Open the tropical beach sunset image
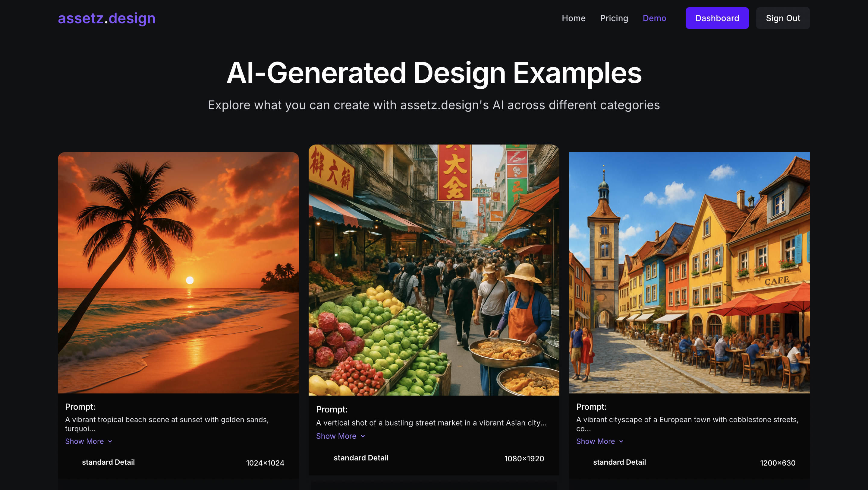 178,272
